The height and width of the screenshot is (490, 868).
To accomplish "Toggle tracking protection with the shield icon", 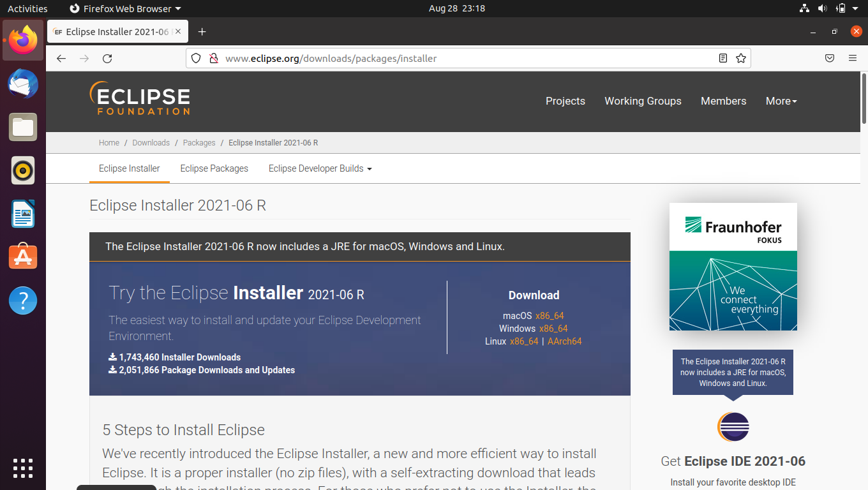I will (195, 58).
